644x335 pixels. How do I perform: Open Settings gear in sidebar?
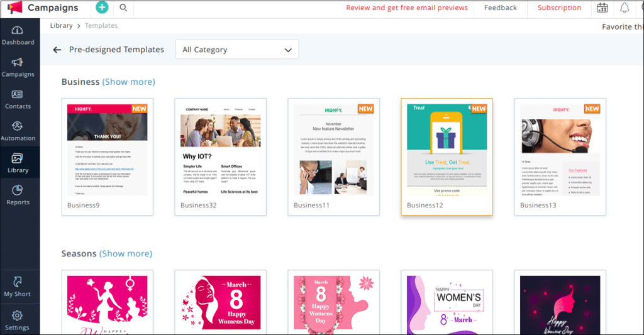17,321
